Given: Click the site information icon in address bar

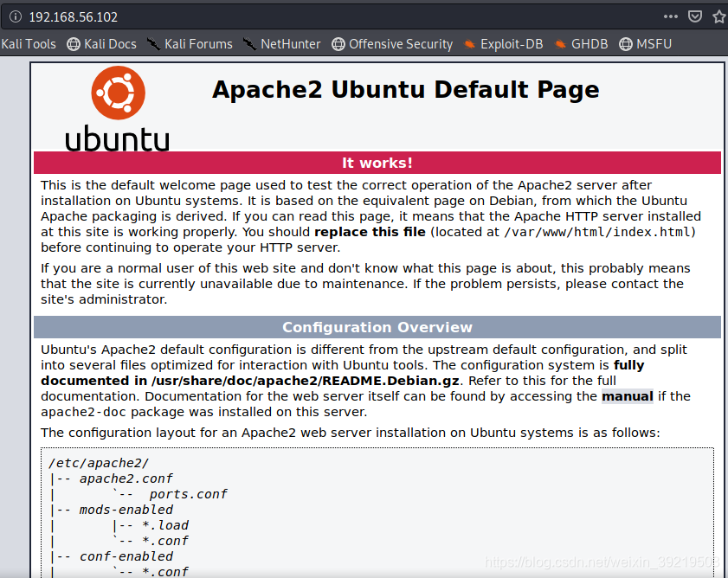Looking at the screenshot, I should click(x=16, y=16).
